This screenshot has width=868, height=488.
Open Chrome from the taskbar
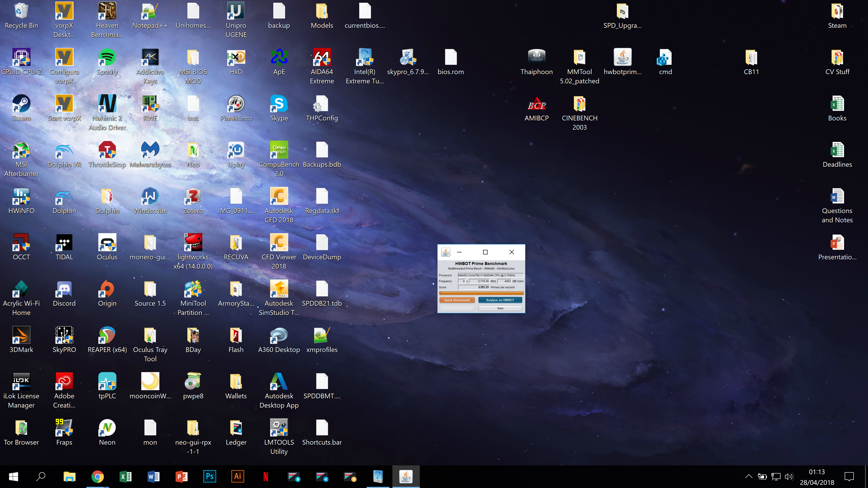97,476
